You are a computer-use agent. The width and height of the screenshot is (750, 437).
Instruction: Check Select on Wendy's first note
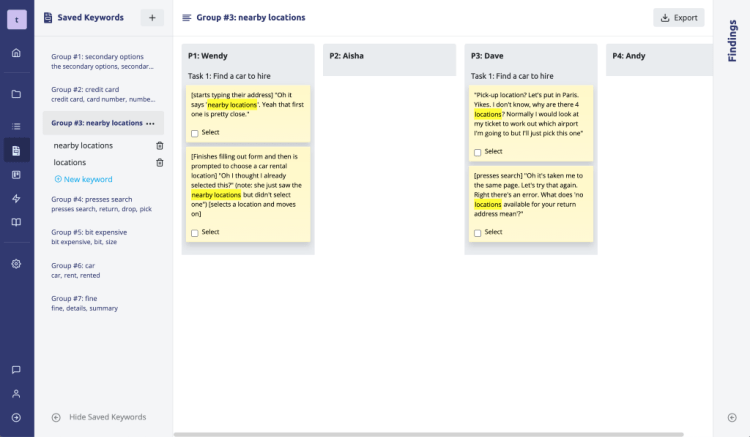point(195,132)
